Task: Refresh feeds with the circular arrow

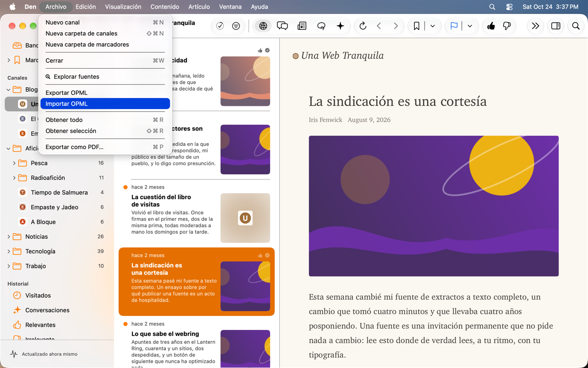Action: (363, 26)
